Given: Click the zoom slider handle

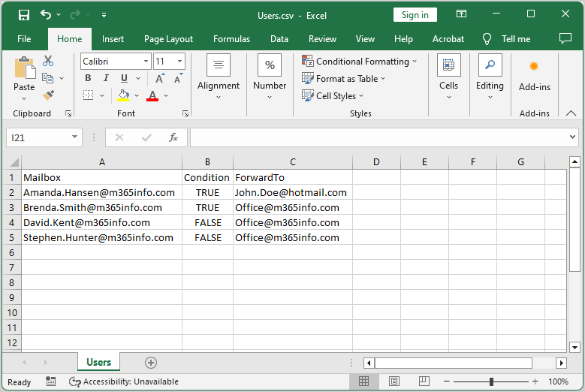Looking at the screenshot, I should (491, 381).
